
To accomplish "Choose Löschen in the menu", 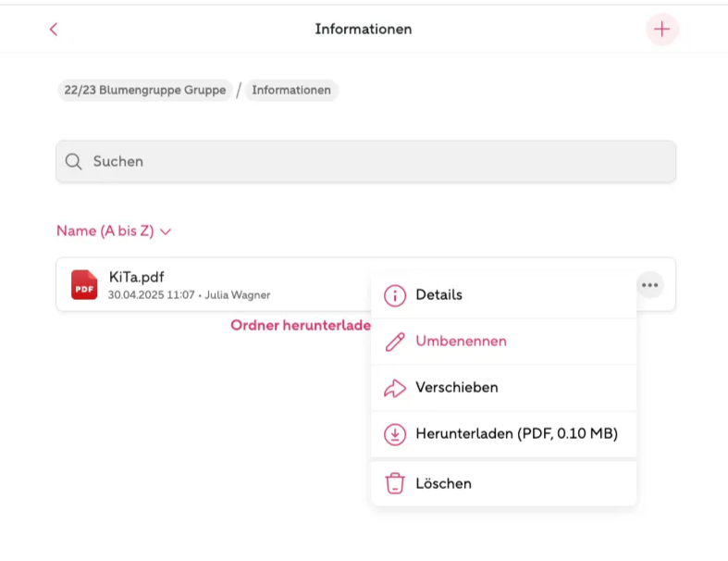I will coord(504,483).
